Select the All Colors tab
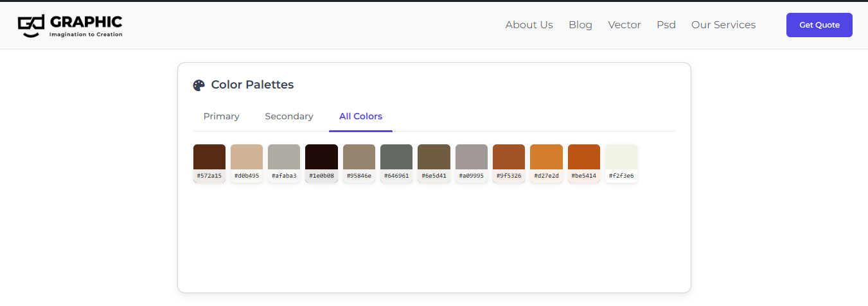868x306 pixels. tap(360, 116)
